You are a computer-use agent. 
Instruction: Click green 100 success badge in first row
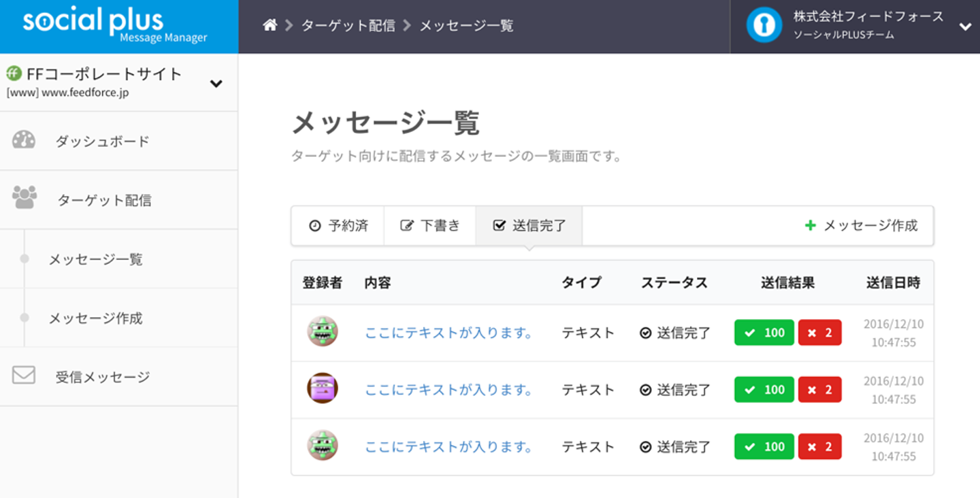tap(764, 333)
